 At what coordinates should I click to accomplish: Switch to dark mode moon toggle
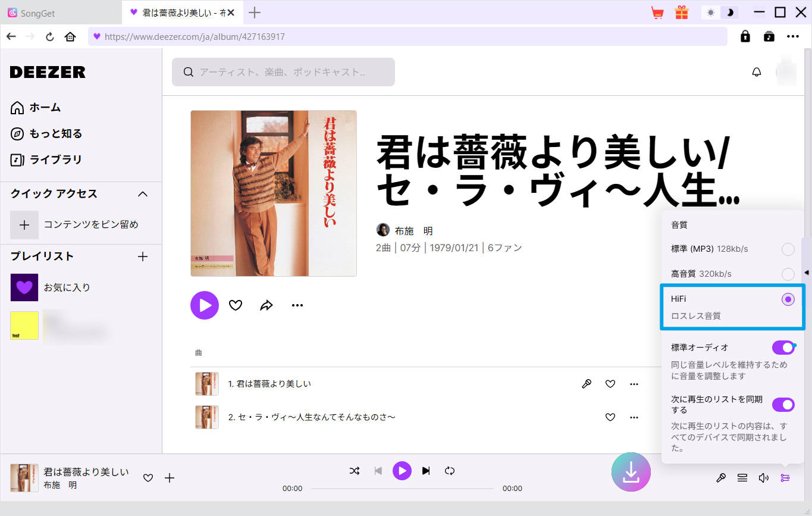pyautogui.click(x=731, y=12)
